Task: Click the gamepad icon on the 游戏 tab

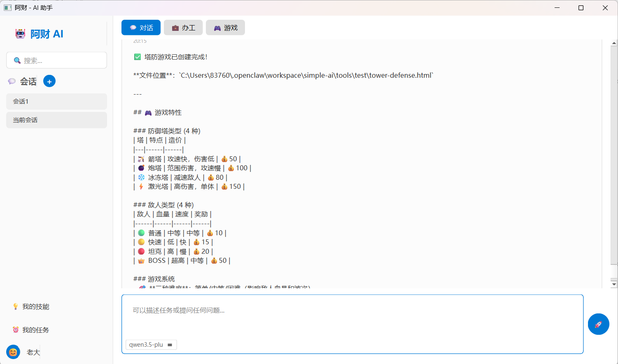Action: 217,27
